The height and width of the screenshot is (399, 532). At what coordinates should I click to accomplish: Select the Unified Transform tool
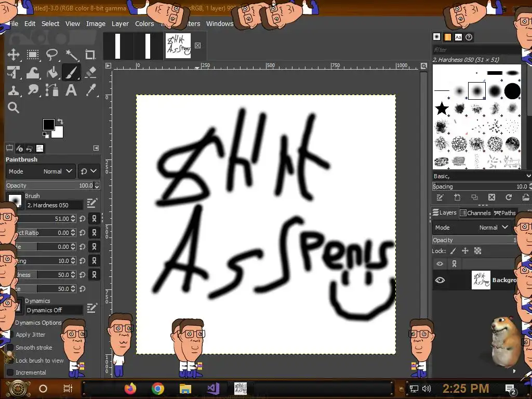click(14, 73)
